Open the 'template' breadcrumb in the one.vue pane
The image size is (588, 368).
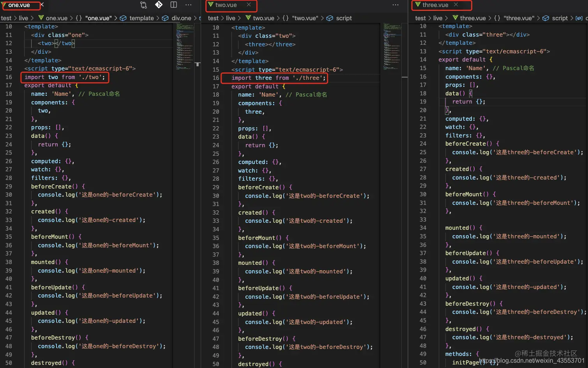click(141, 18)
